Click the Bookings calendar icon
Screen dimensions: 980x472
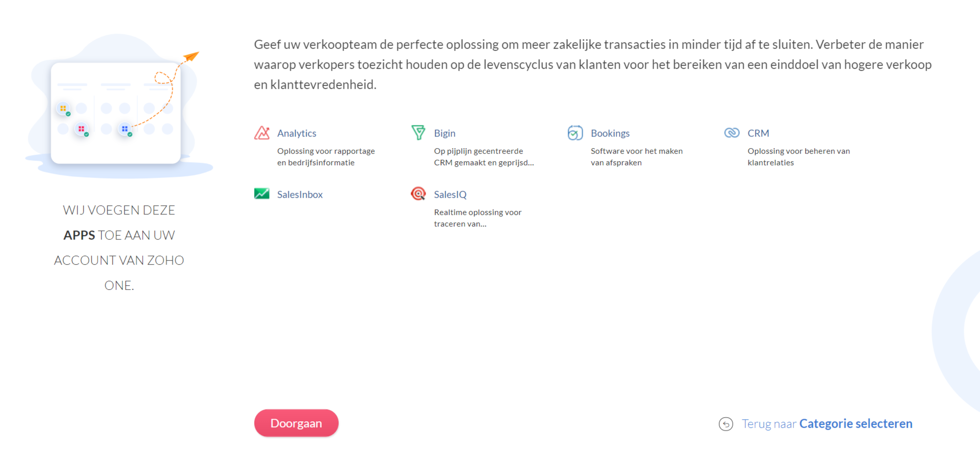(575, 133)
